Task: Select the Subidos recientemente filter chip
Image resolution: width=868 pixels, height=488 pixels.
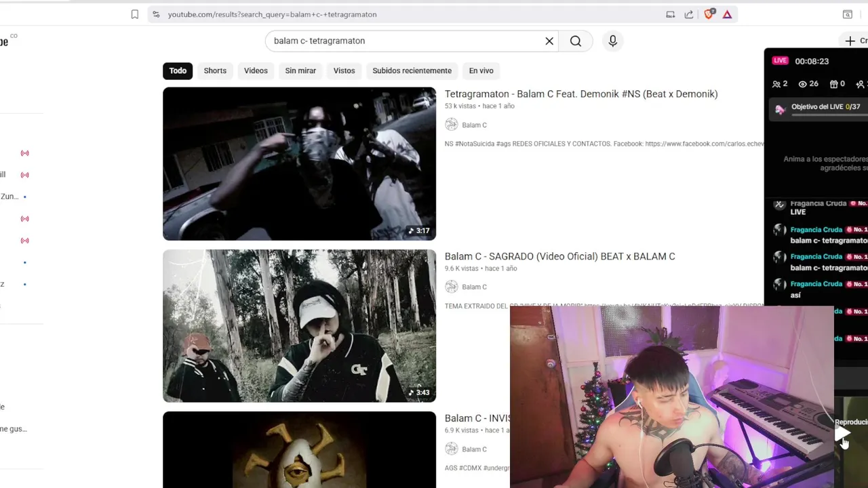Action: pyautogui.click(x=412, y=70)
